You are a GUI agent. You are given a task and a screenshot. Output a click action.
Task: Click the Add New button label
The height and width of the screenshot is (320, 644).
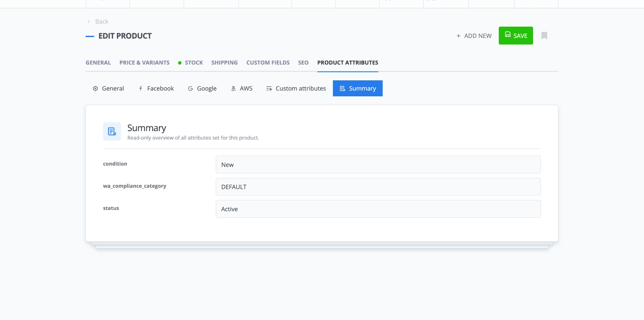pyautogui.click(x=478, y=36)
